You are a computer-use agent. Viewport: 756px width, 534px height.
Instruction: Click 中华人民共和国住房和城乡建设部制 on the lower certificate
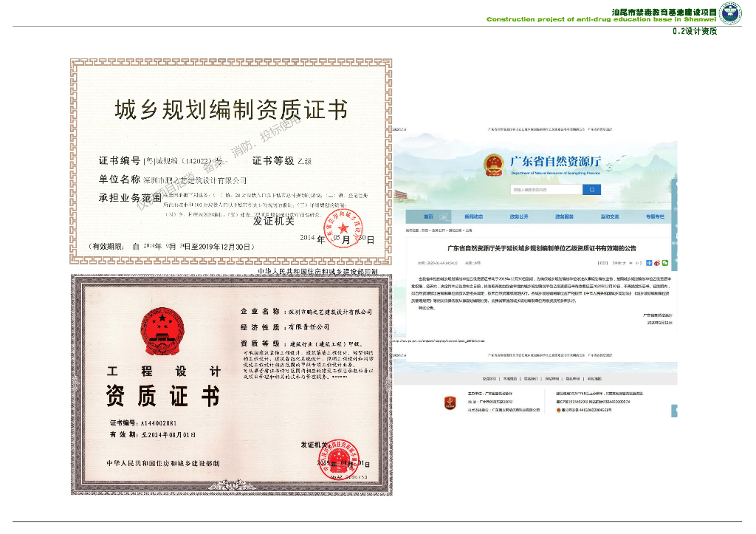tap(163, 463)
